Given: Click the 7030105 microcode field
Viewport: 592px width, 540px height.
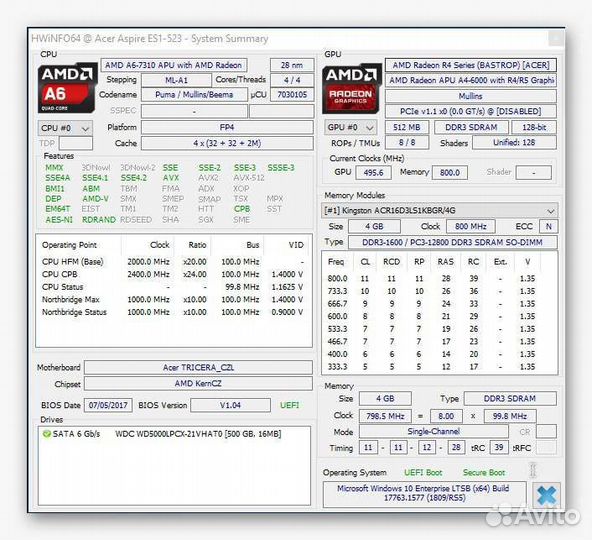Looking at the screenshot, I should 292,94.
